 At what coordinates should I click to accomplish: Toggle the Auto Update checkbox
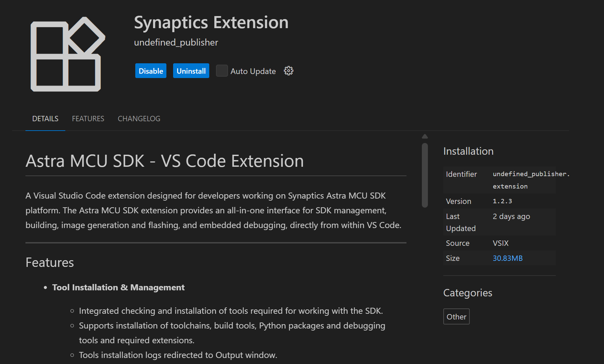222,71
